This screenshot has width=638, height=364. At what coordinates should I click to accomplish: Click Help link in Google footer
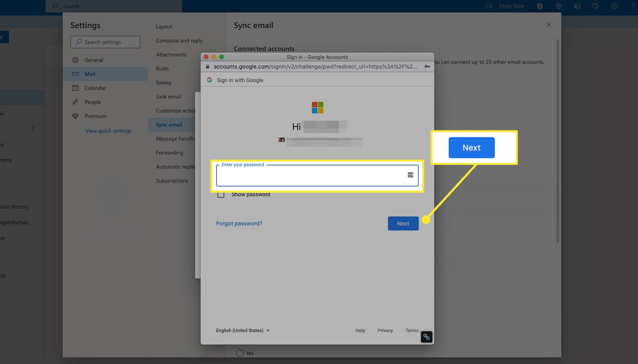360,331
